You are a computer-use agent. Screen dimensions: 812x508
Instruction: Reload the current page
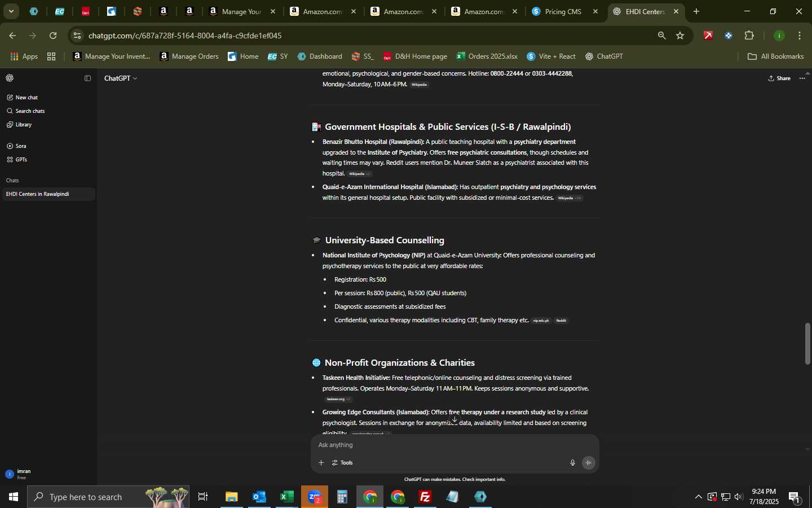coord(53,36)
